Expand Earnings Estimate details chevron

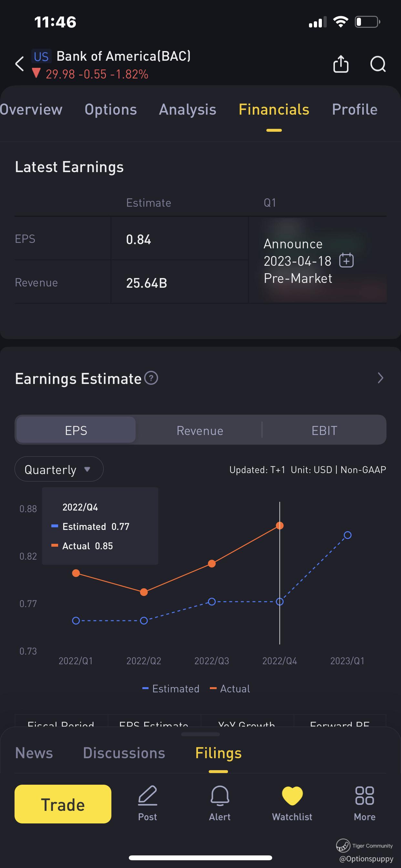[x=380, y=378]
